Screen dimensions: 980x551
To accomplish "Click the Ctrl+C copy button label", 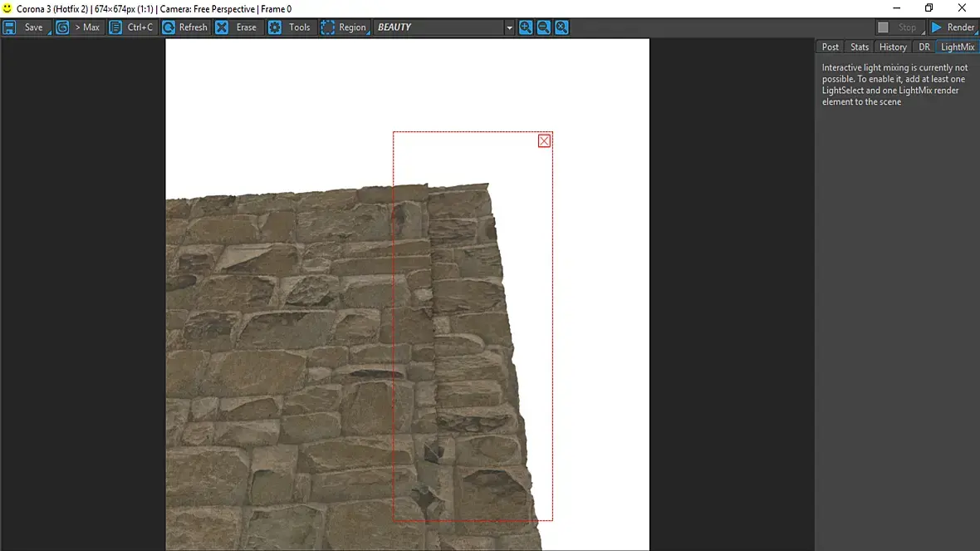I will point(140,27).
